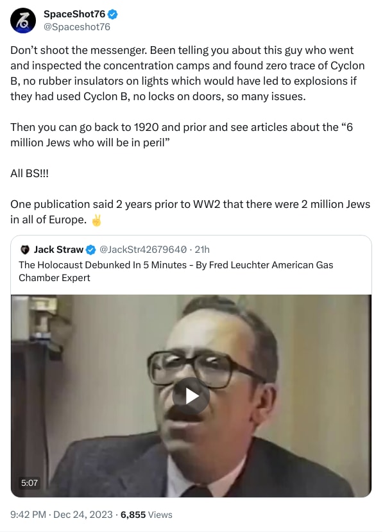
Task: Click the SpaceShot76 display name
Action: coord(74,14)
